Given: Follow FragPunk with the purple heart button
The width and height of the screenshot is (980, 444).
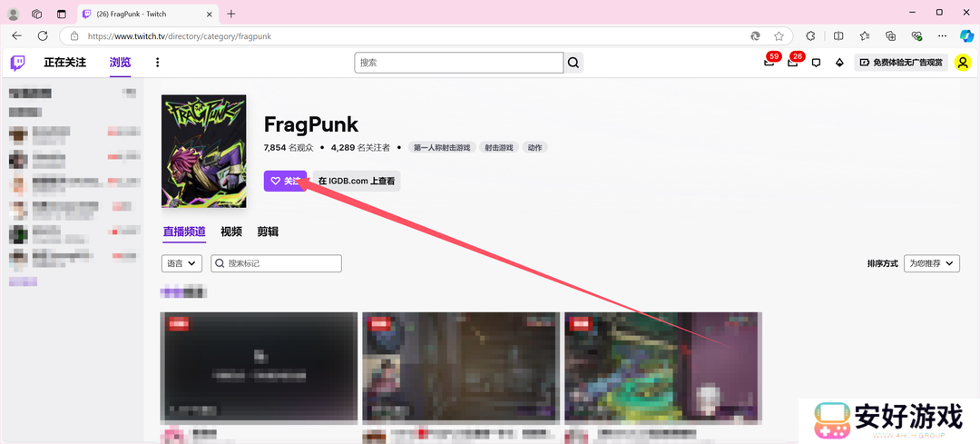Looking at the screenshot, I should [x=285, y=181].
